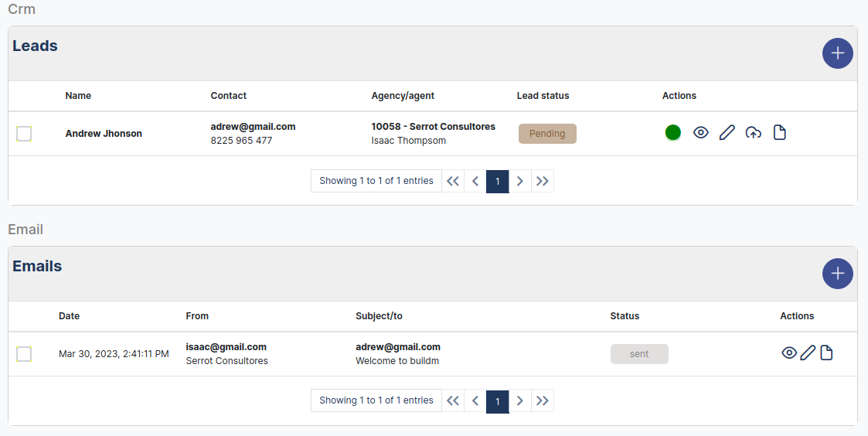Screen dimensions: 868x436
Task: Go to previous page in Emails pagination
Action: 475,400
